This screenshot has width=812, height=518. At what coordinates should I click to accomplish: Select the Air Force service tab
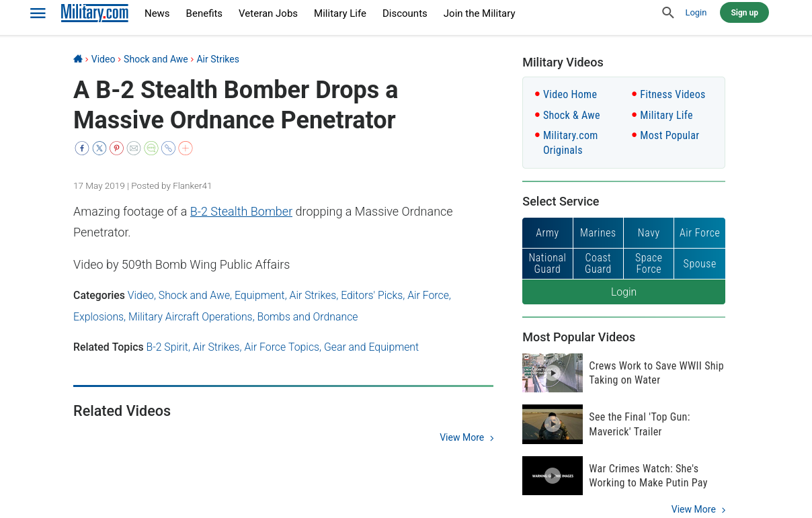(700, 233)
